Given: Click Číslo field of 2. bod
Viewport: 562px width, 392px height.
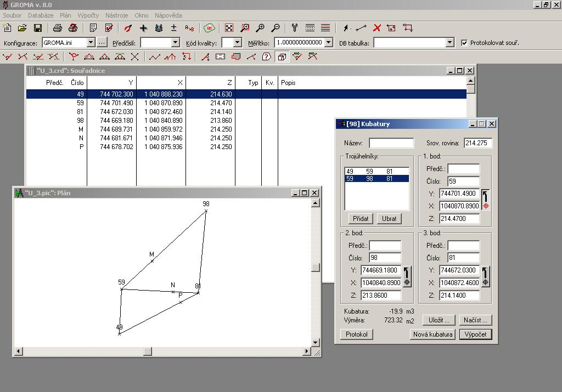Looking at the screenshot, I should pyautogui.click(x=385, y=258).
